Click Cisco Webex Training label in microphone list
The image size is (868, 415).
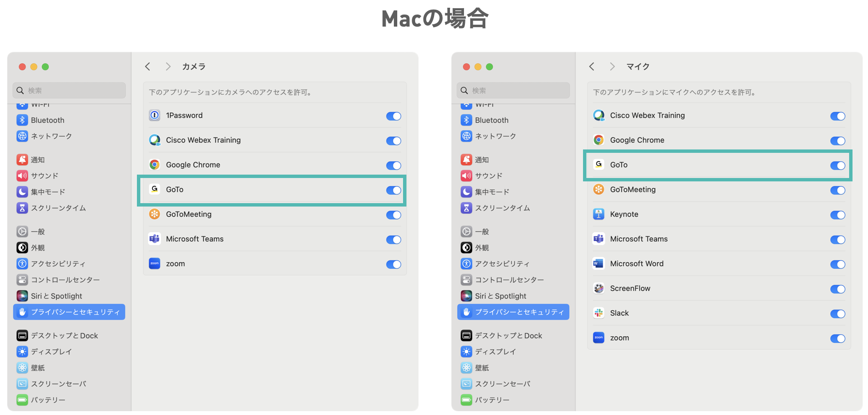pyautogui.click(x=647, y=115)
